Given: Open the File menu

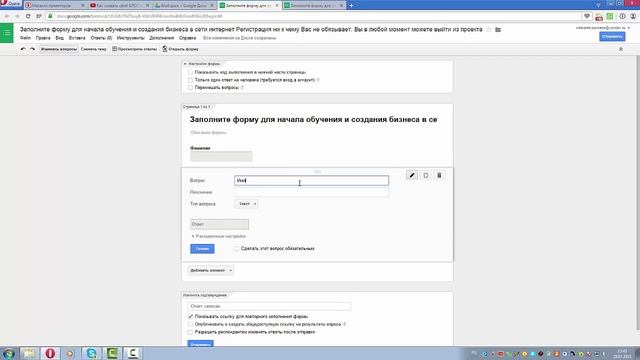Looking at the screenshot, I should coord(25,38).
